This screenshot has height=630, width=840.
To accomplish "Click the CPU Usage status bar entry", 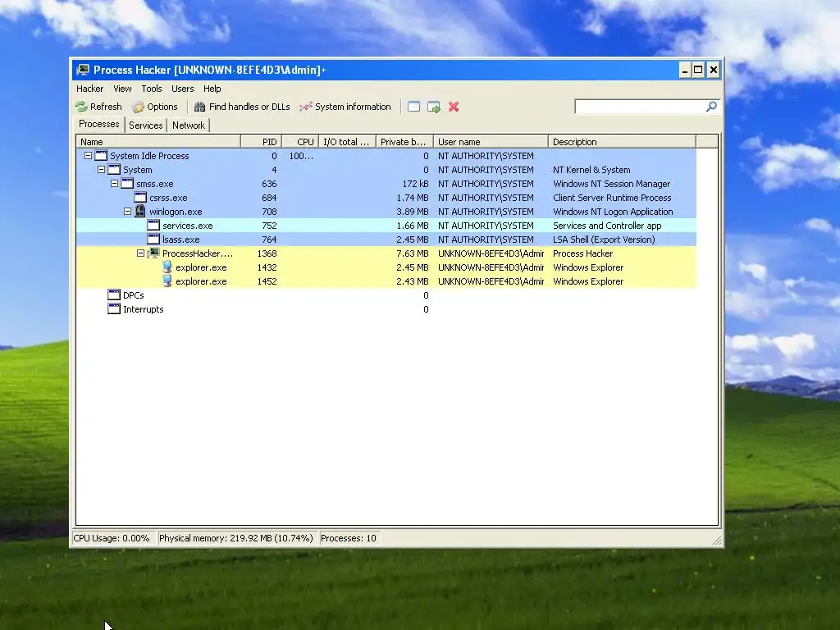I will (112, 538).
